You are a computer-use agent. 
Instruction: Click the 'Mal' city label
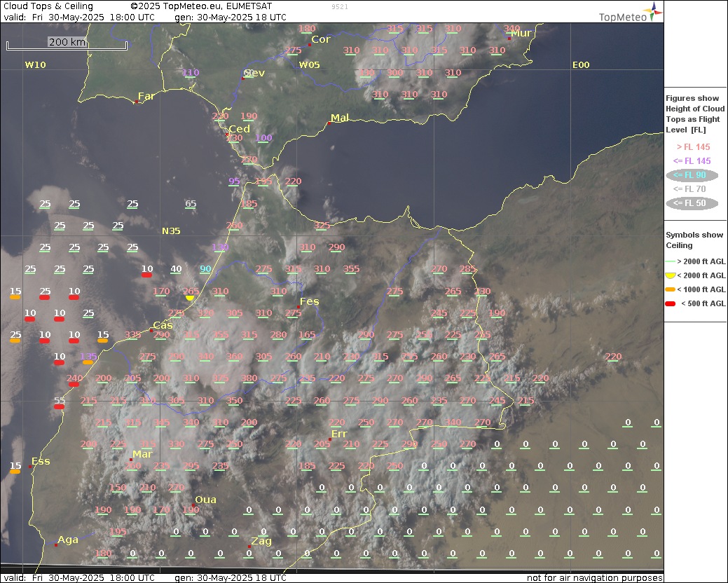coord(339,118)
